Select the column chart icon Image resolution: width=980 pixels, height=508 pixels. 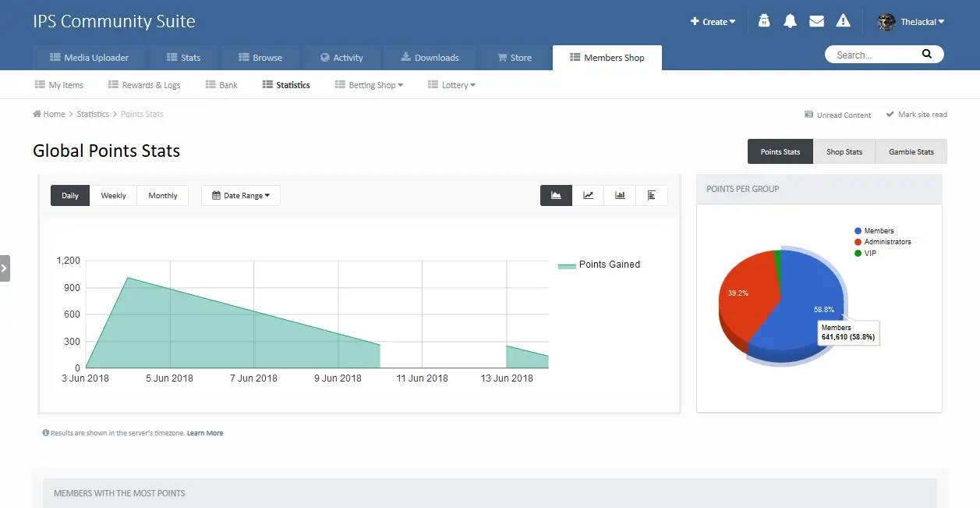point(620,195)
